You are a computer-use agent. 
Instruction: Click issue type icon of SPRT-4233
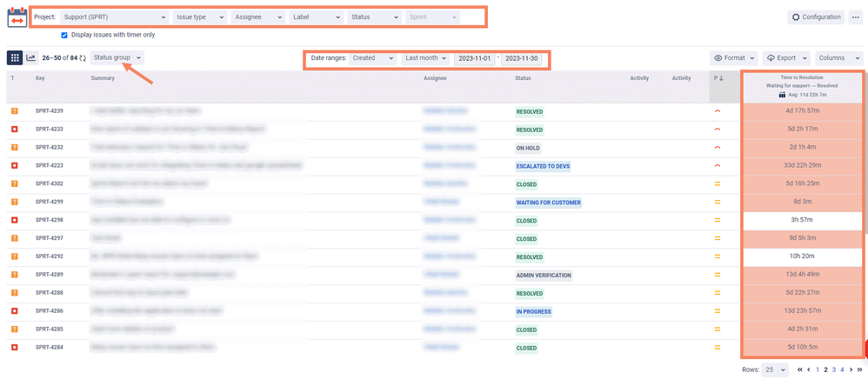[15, 130]
